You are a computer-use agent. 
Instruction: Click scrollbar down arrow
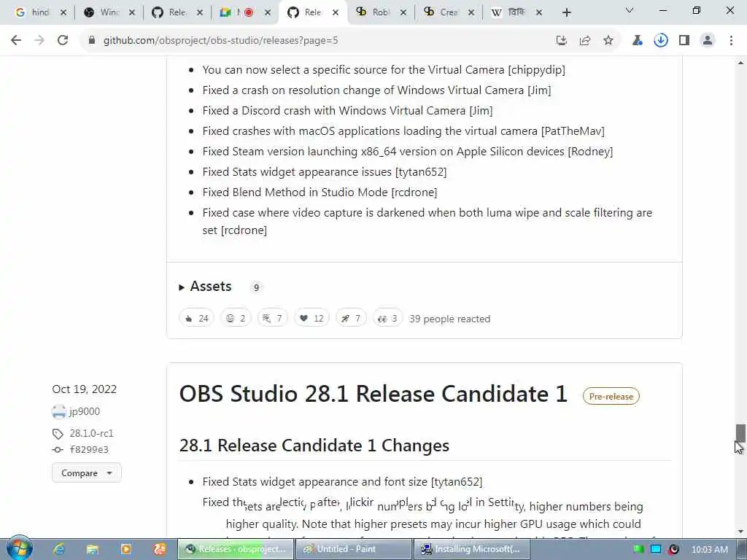coord(740,532)
